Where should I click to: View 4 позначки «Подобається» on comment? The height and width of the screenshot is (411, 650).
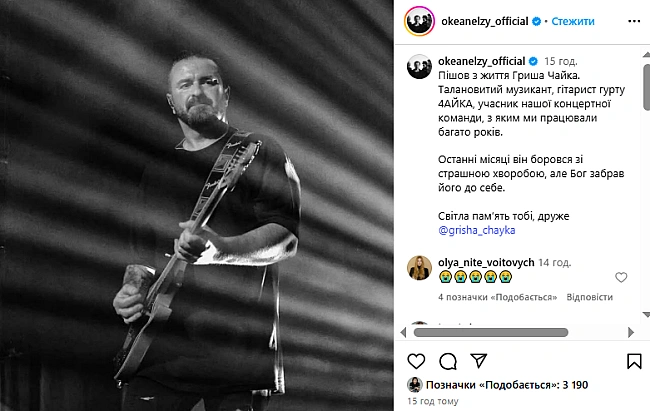pyautogui.click(x=497, y=297)
